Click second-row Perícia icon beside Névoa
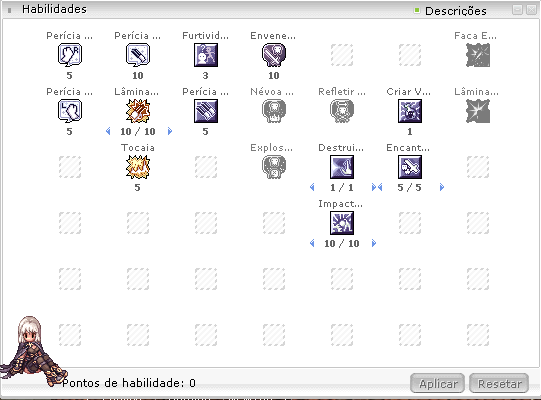Image resolution: width=541 pixels, height=400 pixels. click(206, 111)
